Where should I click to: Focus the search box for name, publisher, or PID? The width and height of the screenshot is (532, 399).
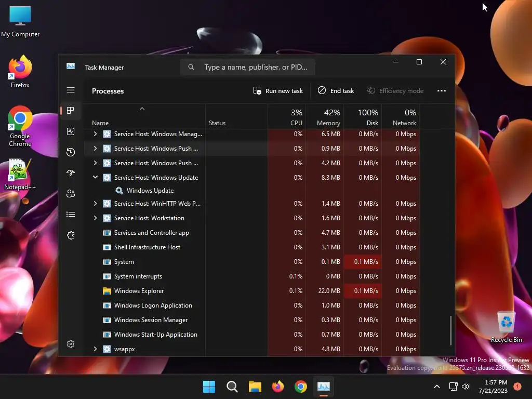coord(248,67)
